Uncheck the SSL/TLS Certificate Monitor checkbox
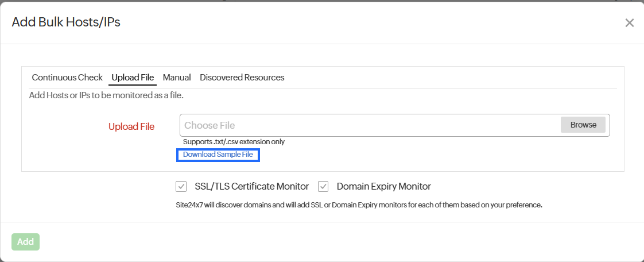644x262 pixels. pos(181,186)
